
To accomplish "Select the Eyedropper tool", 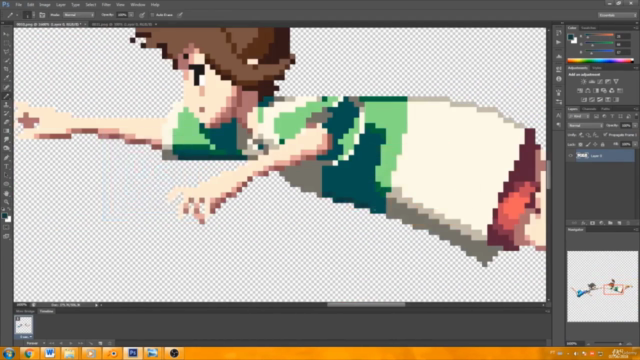I will pos(7,78).
